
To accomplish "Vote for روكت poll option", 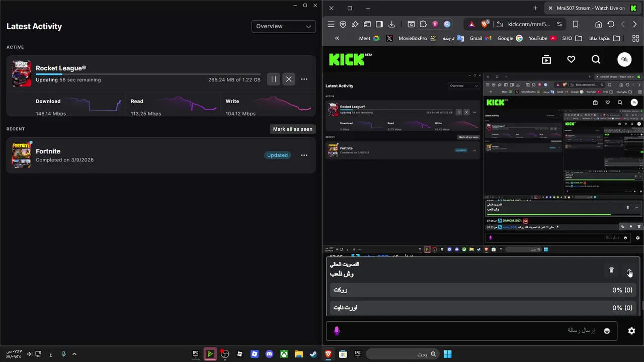I will tap(483, 290).
